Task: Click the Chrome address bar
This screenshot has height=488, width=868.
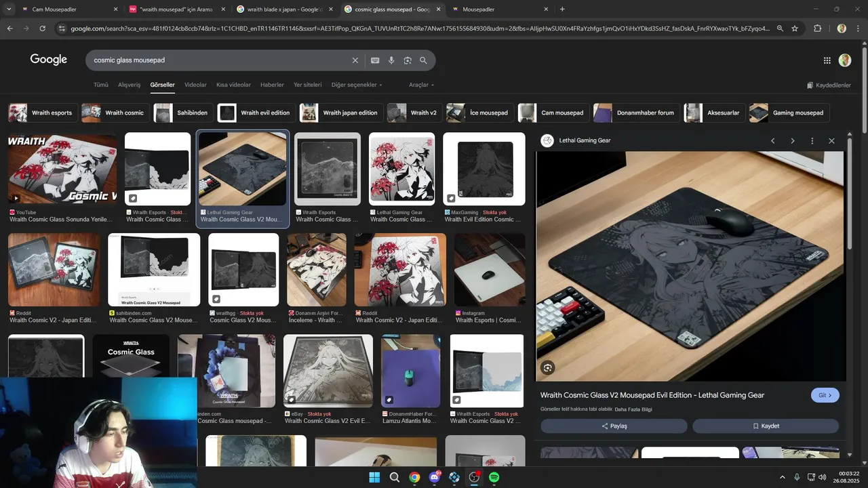Action: tap(420, 28)
